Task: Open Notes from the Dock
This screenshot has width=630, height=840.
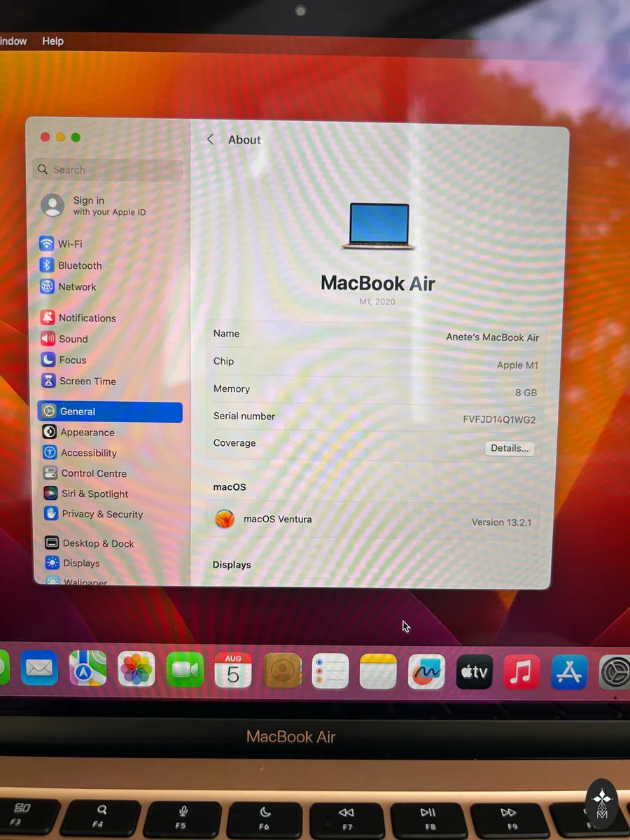Action: pyautogui.click(x=378, y=671)
